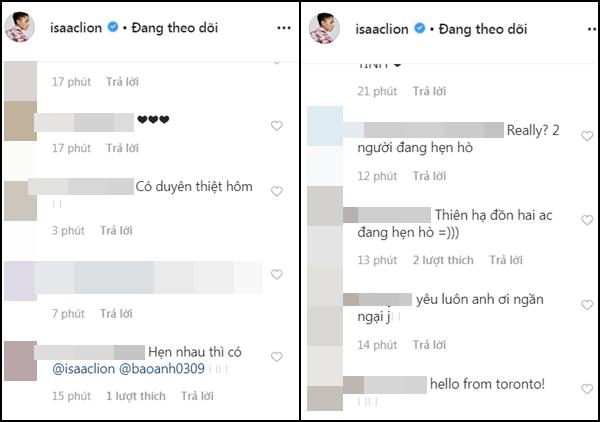Reply to the comment posted 14 phút ago
The height and width of the screenshot is (422, 600).
click(x=429, y=344)
